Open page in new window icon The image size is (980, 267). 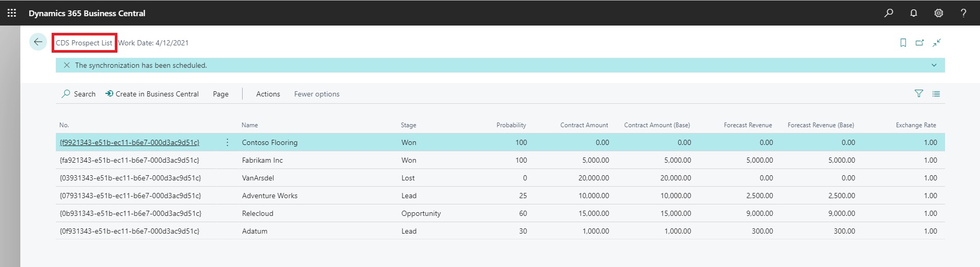click(920, 43)
